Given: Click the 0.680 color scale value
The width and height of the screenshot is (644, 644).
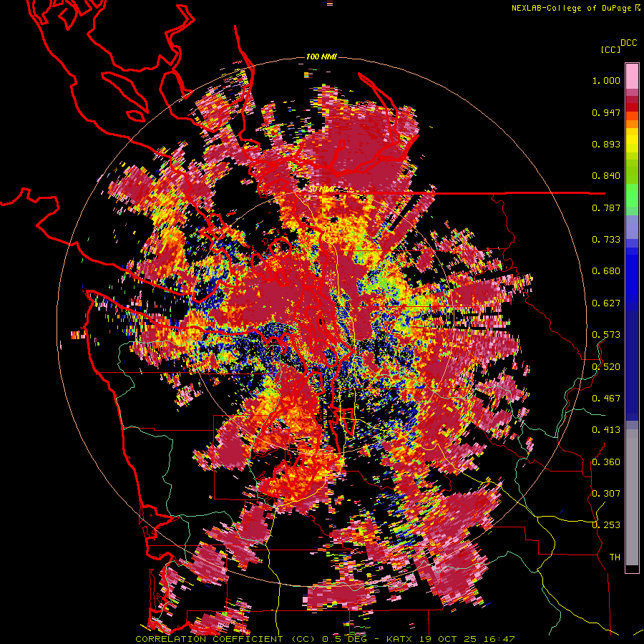Looking at the screenshot, I should (x=606, y=271).
